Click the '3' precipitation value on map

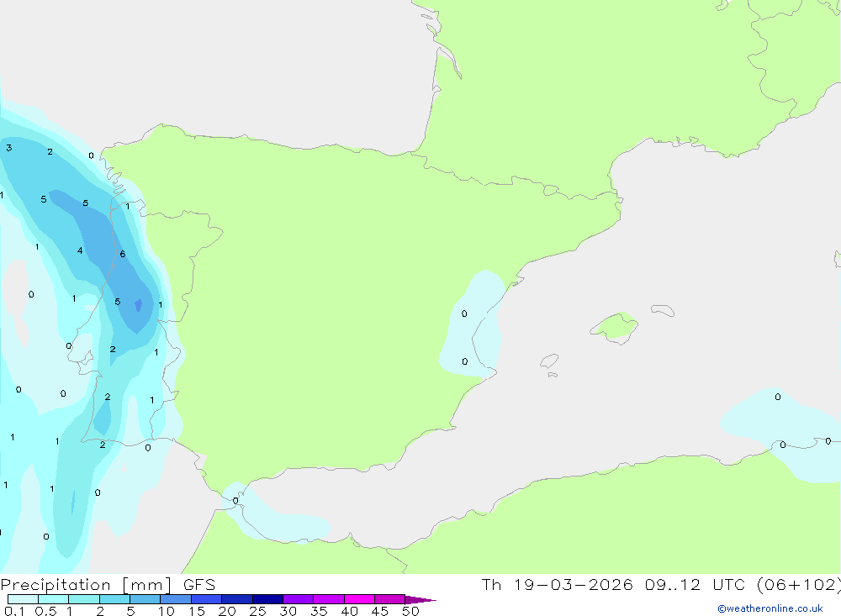9,147
